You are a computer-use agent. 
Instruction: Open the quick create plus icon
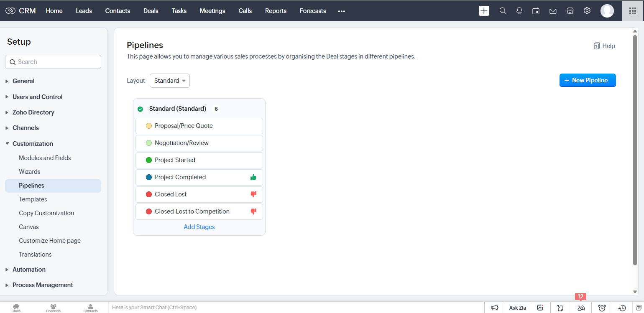(484, 10)
